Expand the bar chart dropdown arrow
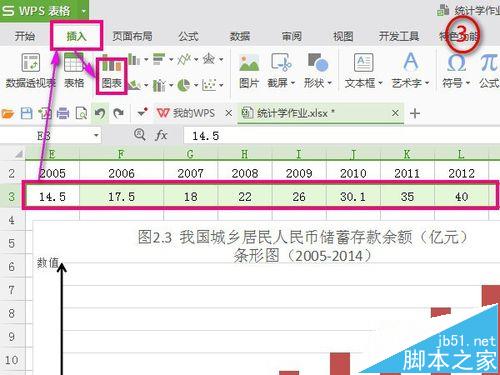This screenshot has width=500, height=375. tap(171, 60)
